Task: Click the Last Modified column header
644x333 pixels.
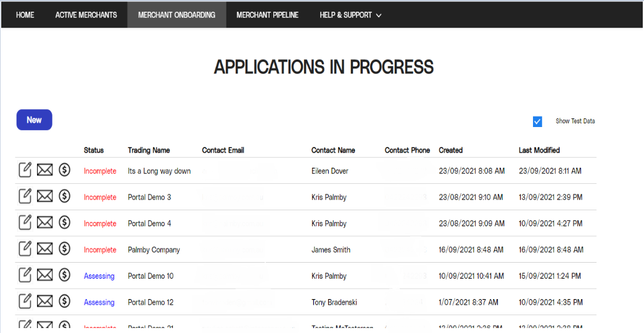Action: coord(539,150)
